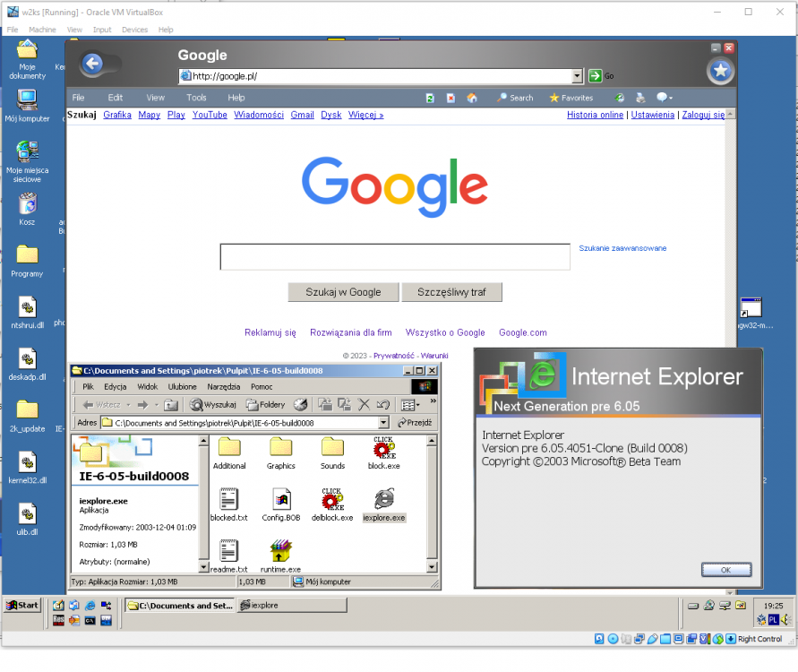
Task: Open the Edit menu in Internet Explorer
Action: [x=115, y=98]
